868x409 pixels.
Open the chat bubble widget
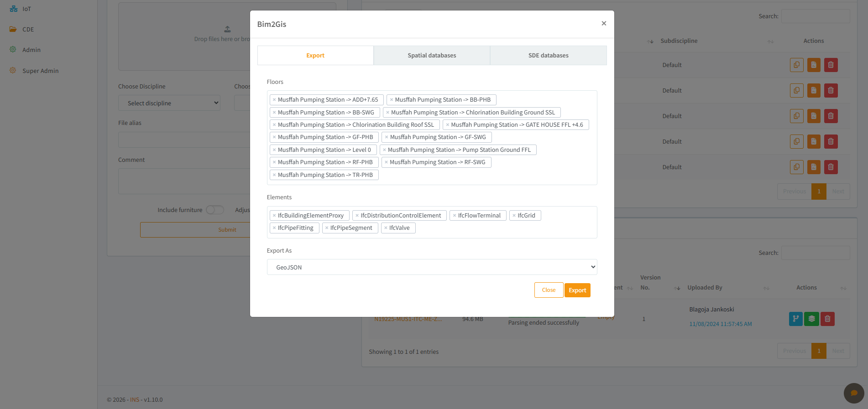click(854, 393)
